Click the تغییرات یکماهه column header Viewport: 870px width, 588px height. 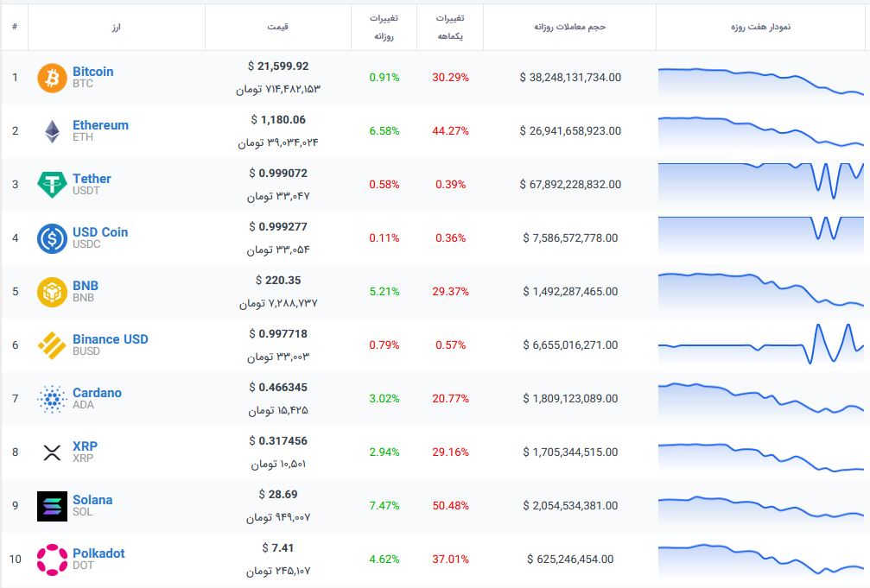(x=450, y=27)
